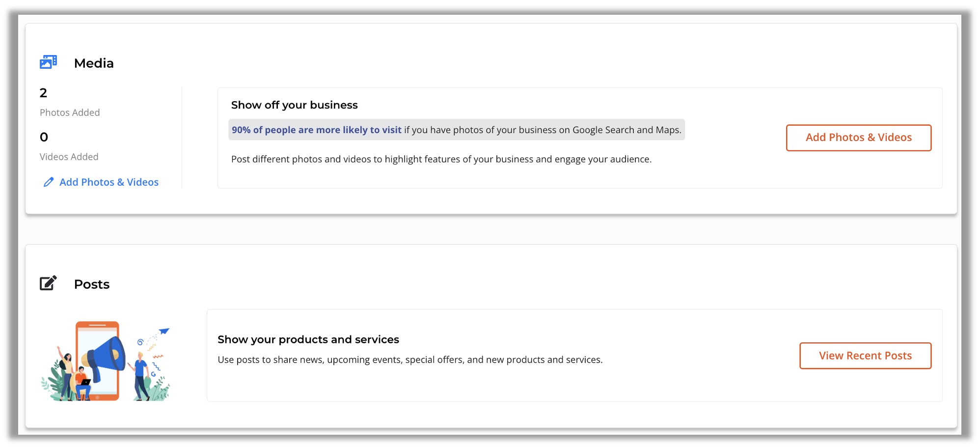Select the Media heading text
The image size is (980, 447).
pyautogui.click(x=94, y=63)
